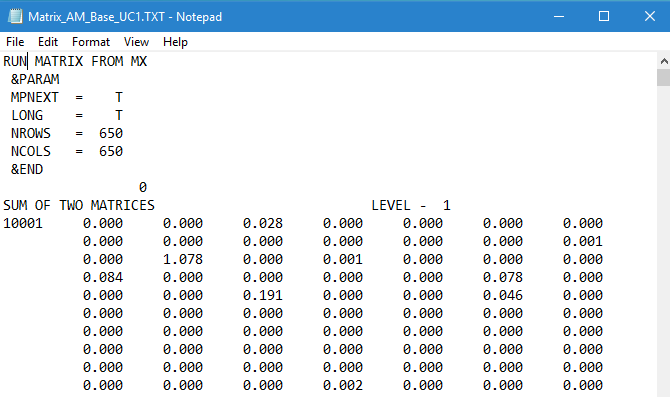Click the Notepad icon in title bar
This screenshot has height=397, width=670.
tap(15, 17)
